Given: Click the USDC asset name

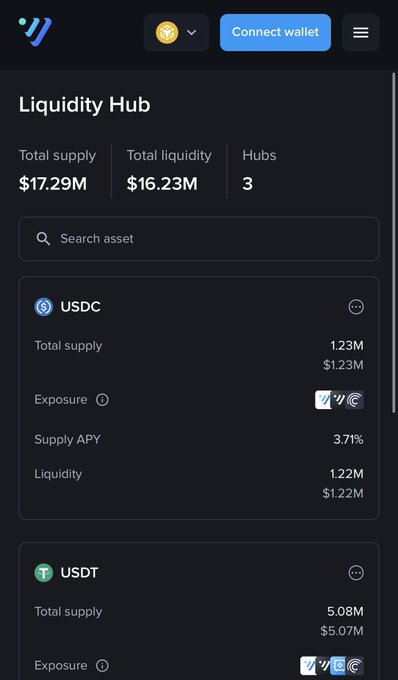Looking at the screenshot, I should tap(81, 307).
